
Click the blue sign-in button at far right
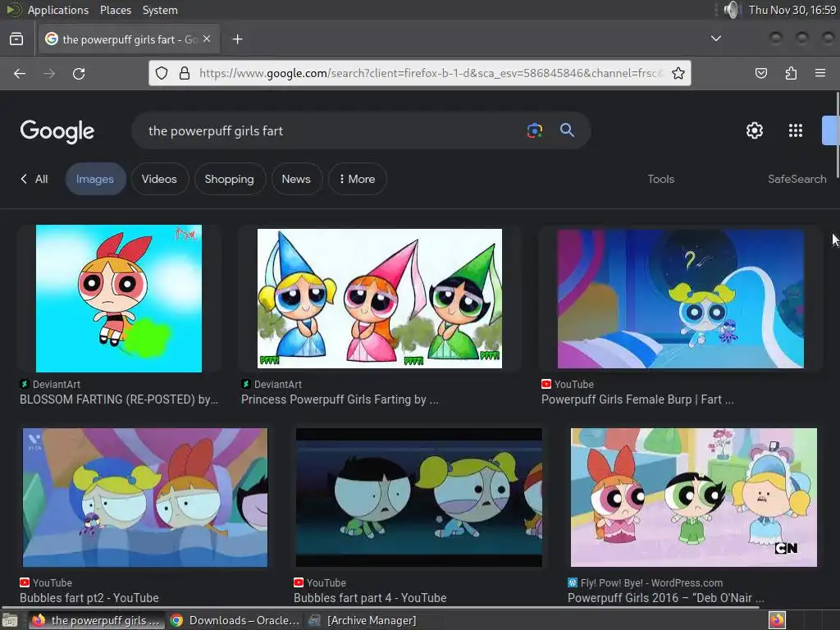pyautogui.click(x=830, y=130)
